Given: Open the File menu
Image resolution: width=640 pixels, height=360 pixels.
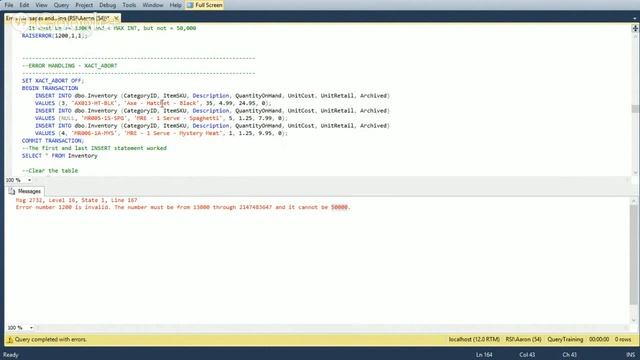Looking at the screenshot, I should [x=9, y=5].
